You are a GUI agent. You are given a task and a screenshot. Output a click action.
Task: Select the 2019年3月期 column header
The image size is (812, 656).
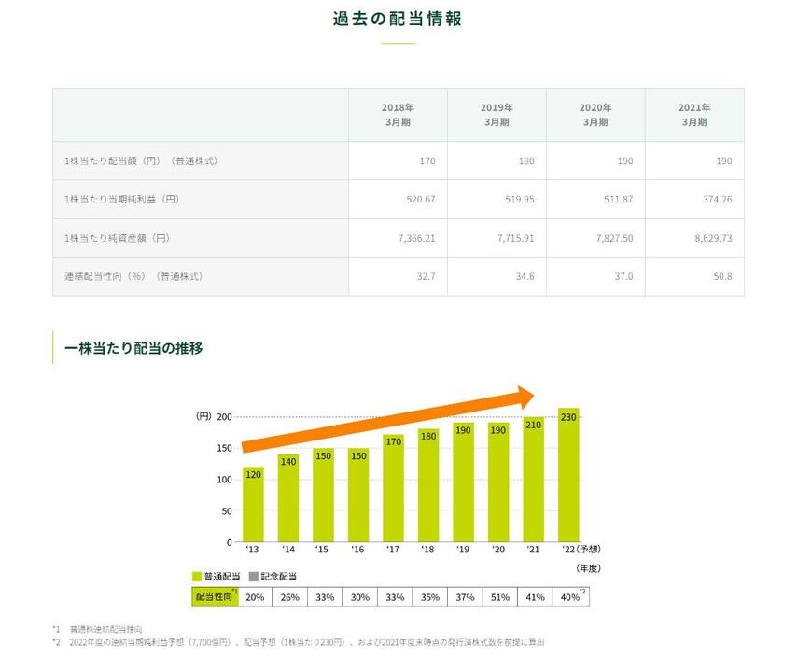point(497,115)
